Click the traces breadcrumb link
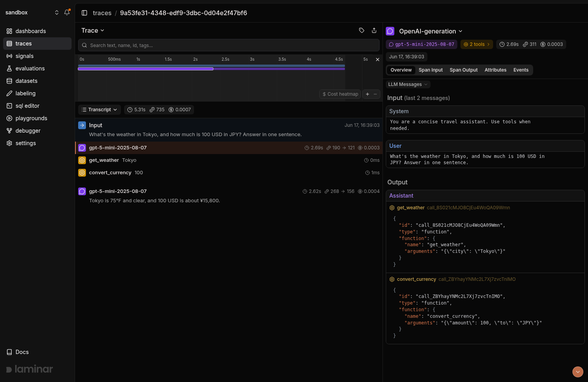Viewport: 588px width, 382px height. click(x=102, y=13)
